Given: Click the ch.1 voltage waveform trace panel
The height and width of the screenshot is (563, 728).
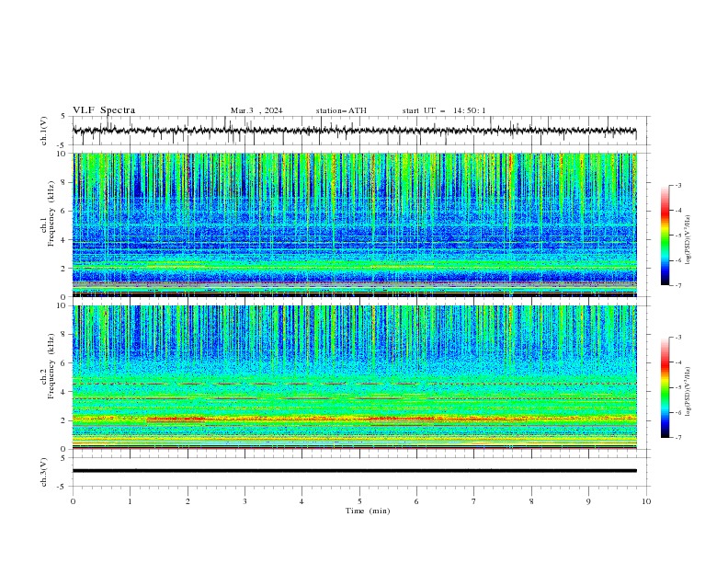Looking at the screenshot, I should tap(361, 131).
